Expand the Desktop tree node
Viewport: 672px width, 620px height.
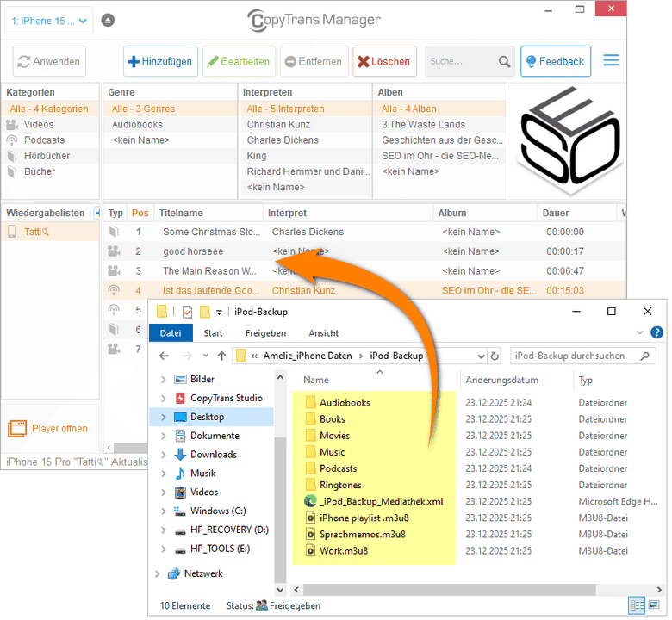click(164, 417)
